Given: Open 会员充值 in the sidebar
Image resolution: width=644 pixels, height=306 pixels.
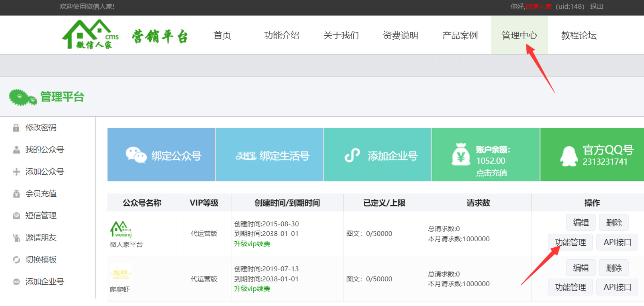Looking at the screenshot, I should click(41, 194).
